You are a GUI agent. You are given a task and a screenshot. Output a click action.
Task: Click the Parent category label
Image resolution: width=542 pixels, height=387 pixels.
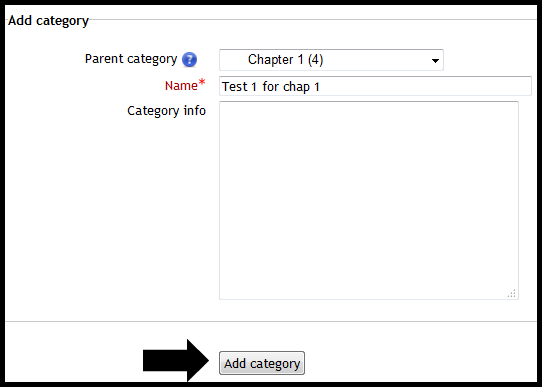tap(131, 59)
